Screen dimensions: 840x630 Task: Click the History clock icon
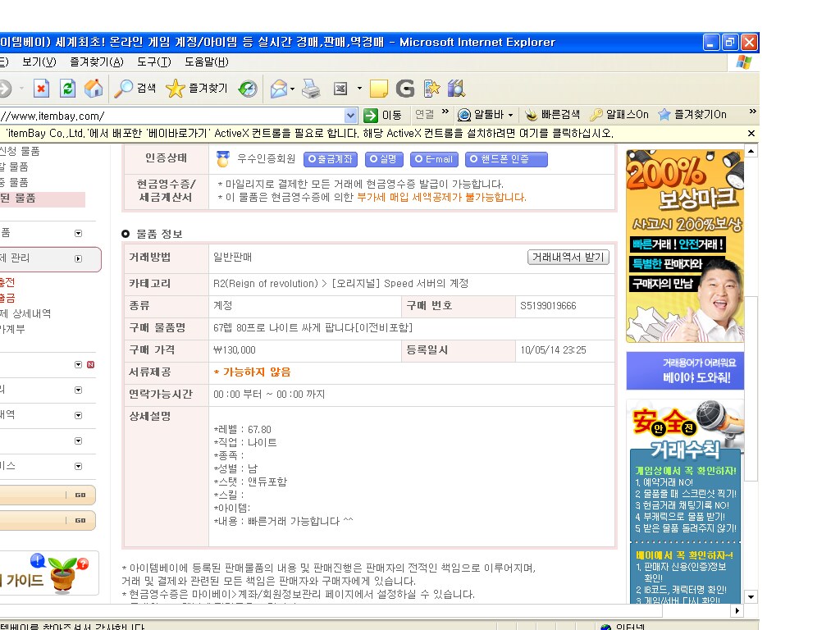click(248, 89)
